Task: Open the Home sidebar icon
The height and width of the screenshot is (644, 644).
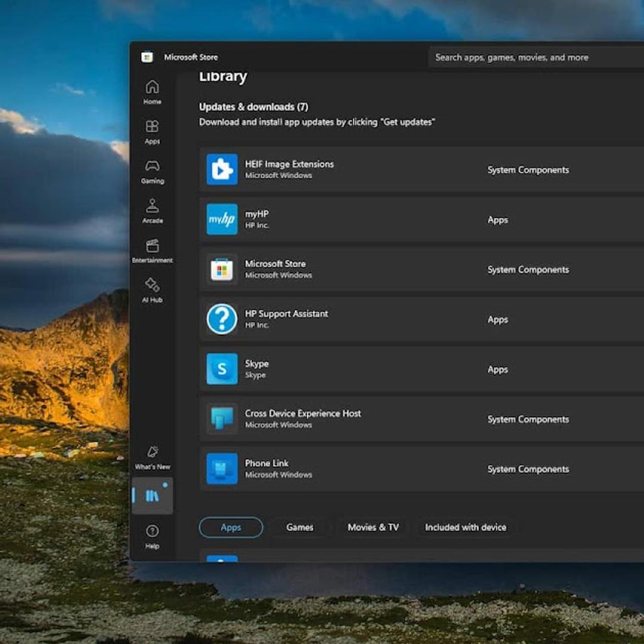Action: pos(152,91)
